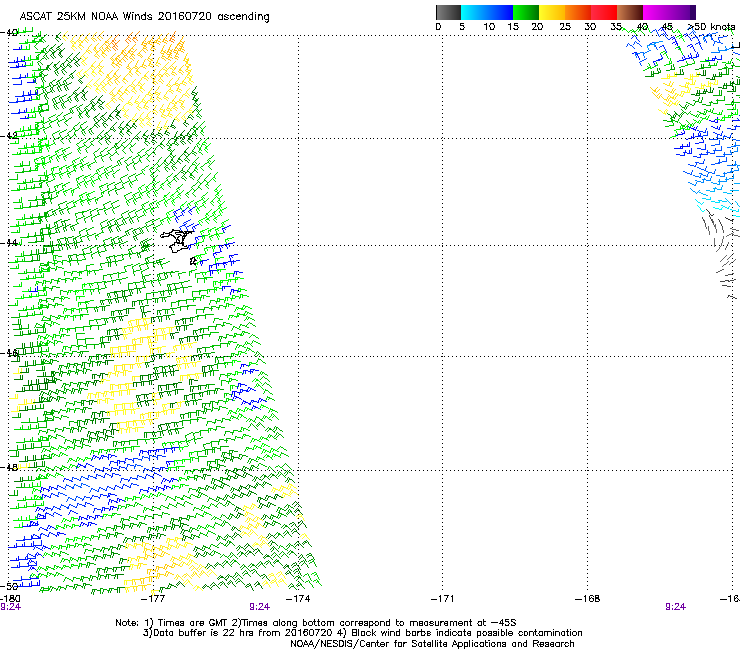Click the black island outline near -44 latitude
The image size is (740, 650).
coord(177,240)
